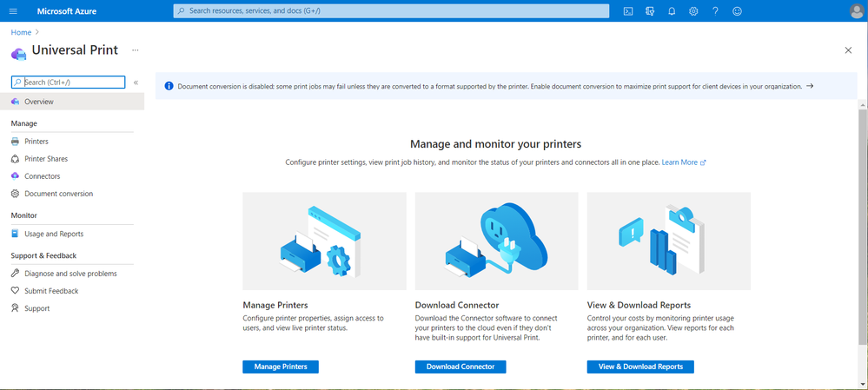Click the external link icon beside Learn More
Image resolution: width=868 pixels, height=390 pixels.
click(x=703, y=162)
